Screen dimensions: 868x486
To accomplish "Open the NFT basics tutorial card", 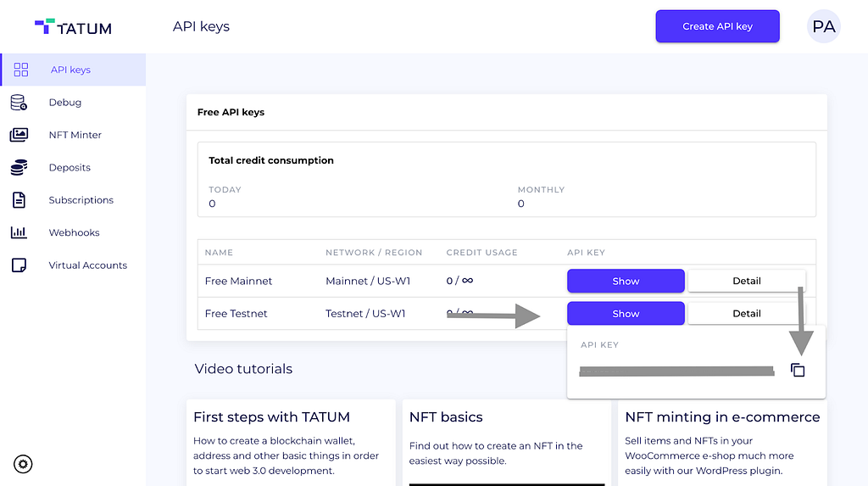I will [x=507, y=442].
